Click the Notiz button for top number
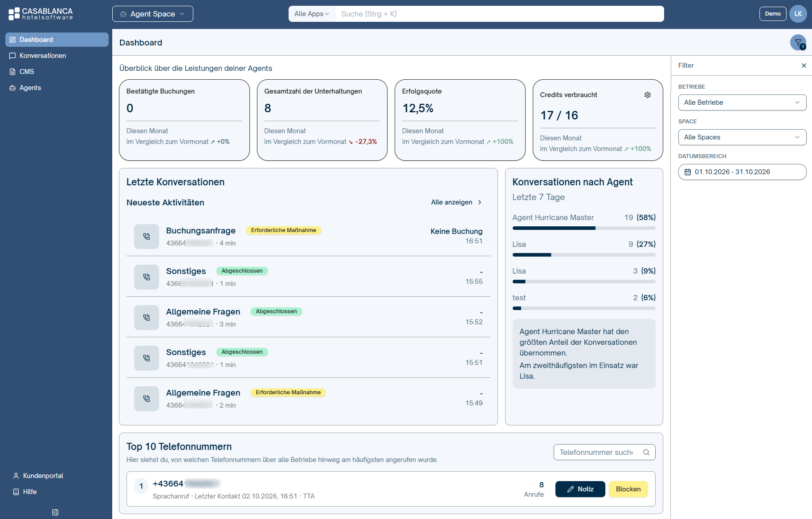 click(580, 489)
